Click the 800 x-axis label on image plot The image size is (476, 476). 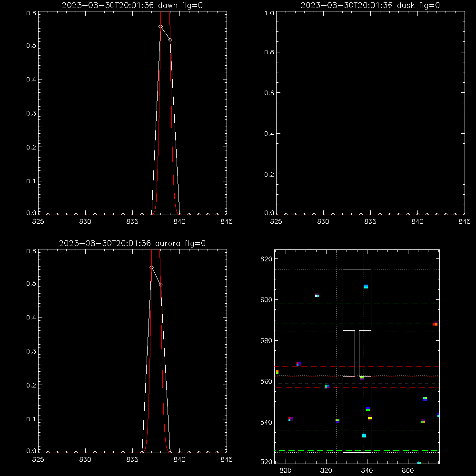285,471
